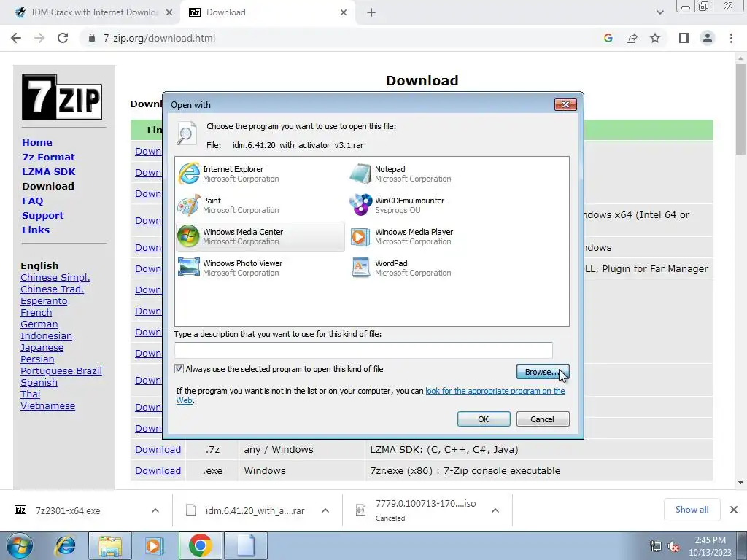Open Links sidebar item
This screenshot has height=560, width=747.
36,230
